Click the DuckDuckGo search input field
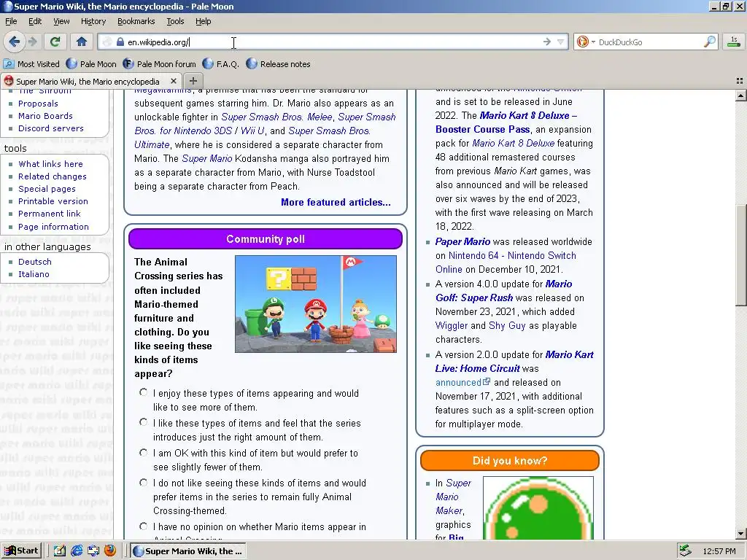The image size is (747, 560). tap(650, 42)
